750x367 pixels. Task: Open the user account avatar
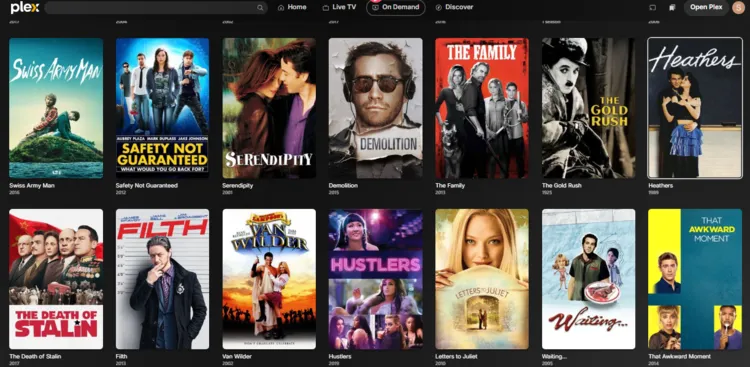738,8
